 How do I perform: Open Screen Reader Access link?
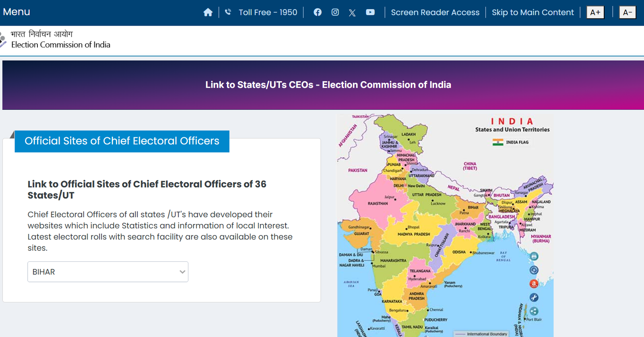point(435,12)
